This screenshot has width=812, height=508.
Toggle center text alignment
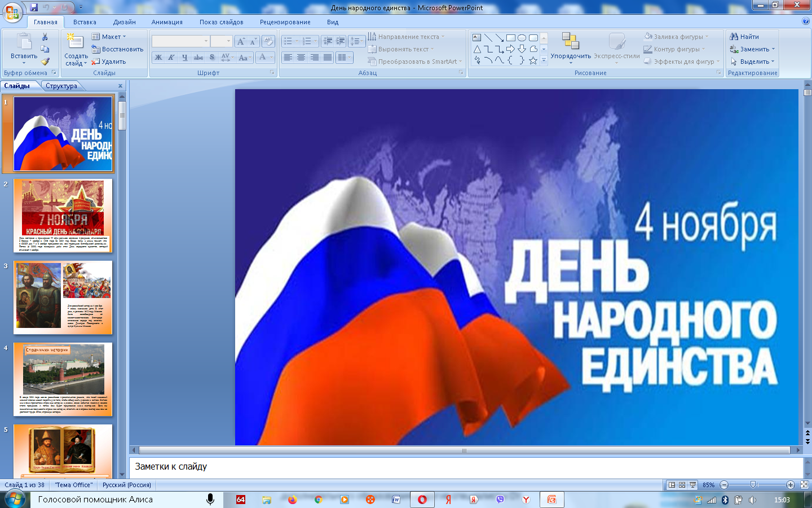[301, 58]
